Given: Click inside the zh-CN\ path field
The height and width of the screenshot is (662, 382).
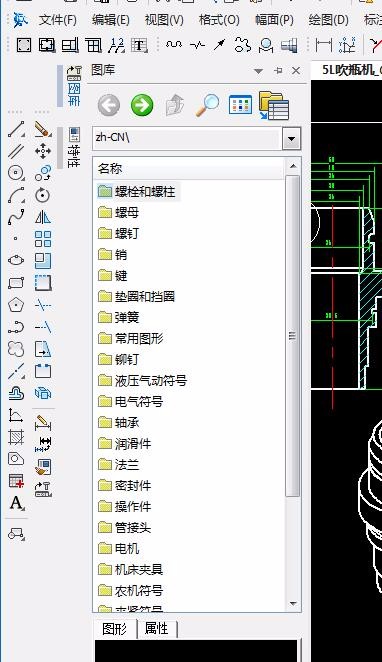Looking at the screenshot, I should tap(187, 138).
